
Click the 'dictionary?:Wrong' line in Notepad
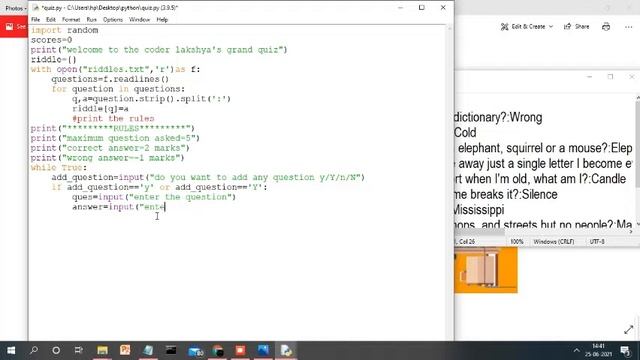pyautogui.click(x=498, y=118)
